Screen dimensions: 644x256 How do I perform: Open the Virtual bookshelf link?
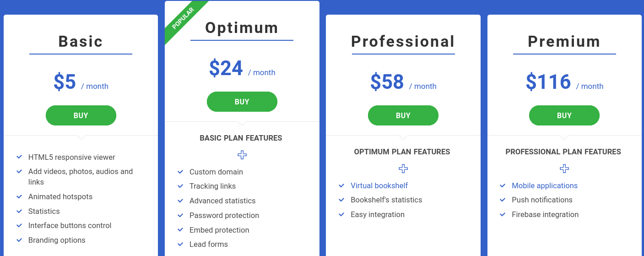click(379, 185)
